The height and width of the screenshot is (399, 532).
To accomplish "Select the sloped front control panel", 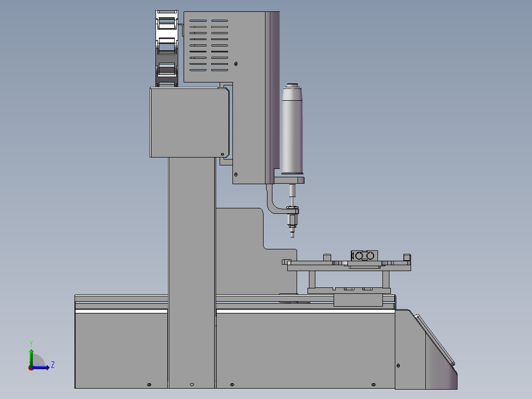I will (x=435, y=341).
